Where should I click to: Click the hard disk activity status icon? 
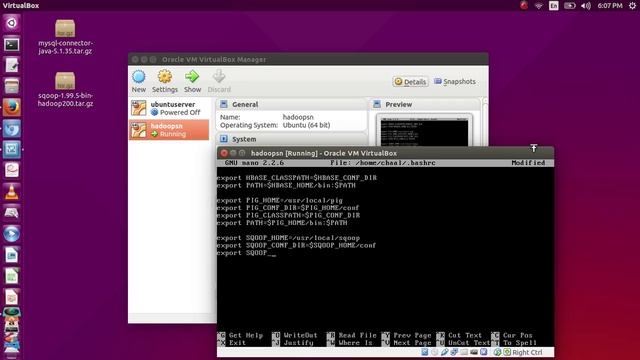click(425, 352)
